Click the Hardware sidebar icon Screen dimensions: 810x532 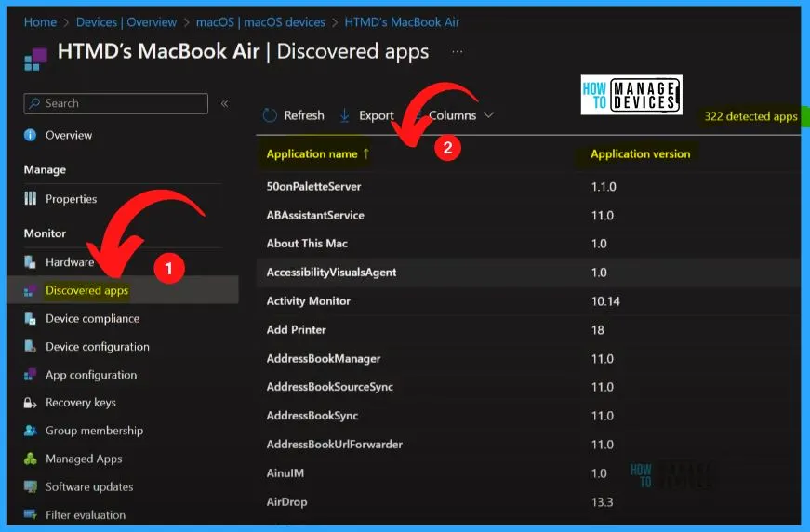click(31, 262)
